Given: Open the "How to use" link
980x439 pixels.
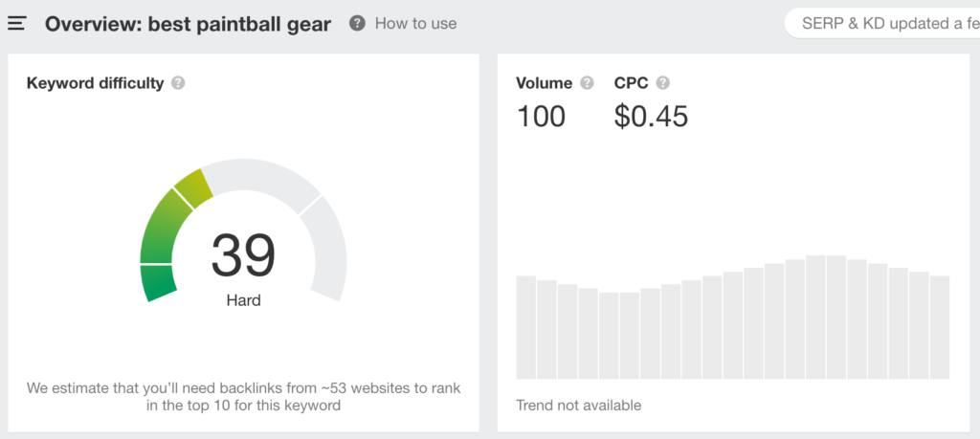Looking at the screenshot, I should tap(415, 23).
